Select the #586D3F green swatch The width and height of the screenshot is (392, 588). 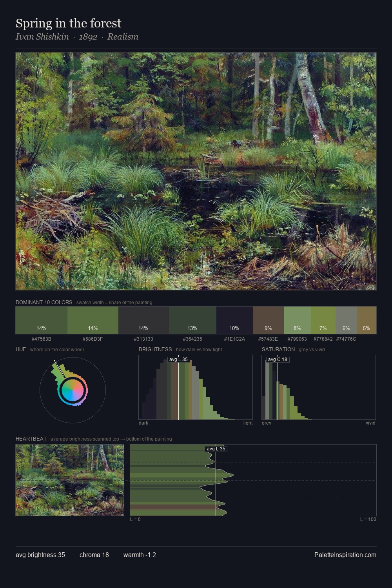pos(93,320)
